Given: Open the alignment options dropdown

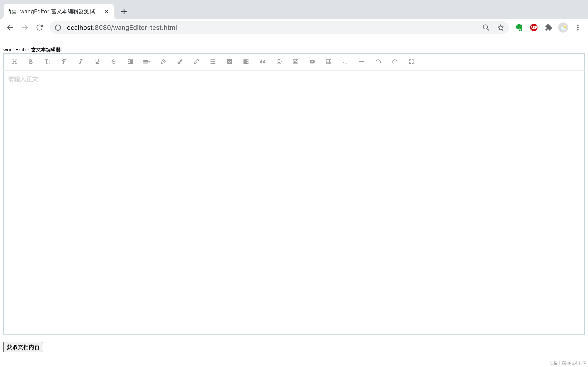Looking at the screenshot, I should pyautogui.click(x=246, y=61).
